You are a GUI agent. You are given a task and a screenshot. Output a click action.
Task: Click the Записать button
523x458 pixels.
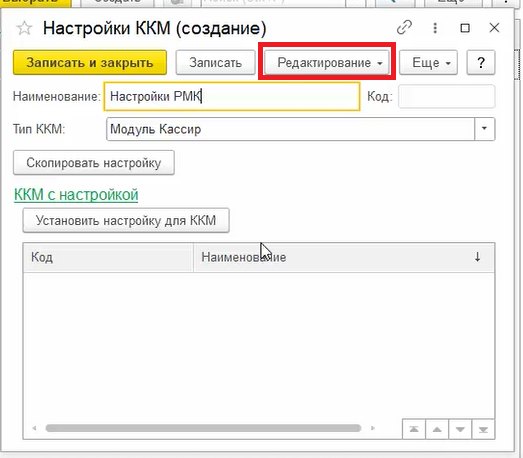pyautogui.click(x=215, y=62)
